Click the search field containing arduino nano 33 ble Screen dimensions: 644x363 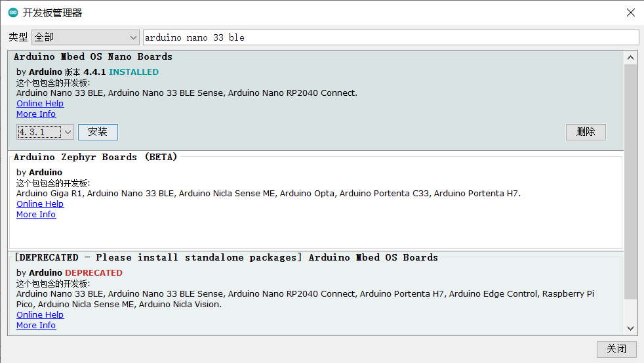391,37
